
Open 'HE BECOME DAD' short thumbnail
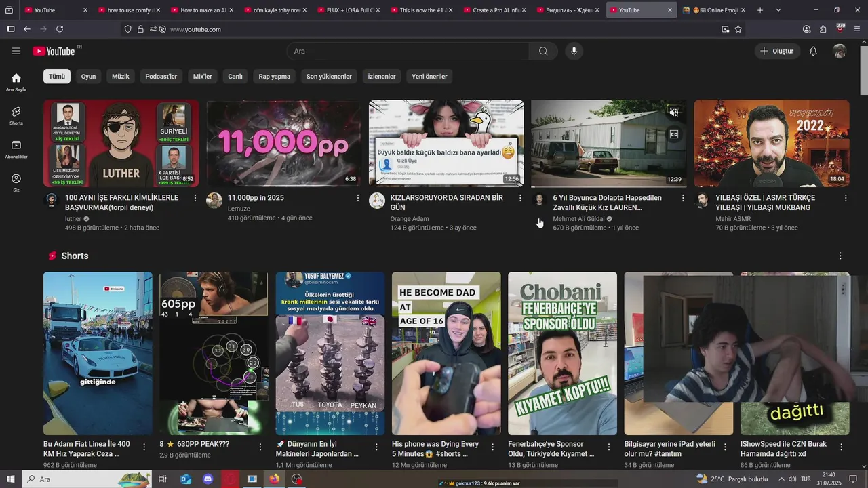(446, 354)
